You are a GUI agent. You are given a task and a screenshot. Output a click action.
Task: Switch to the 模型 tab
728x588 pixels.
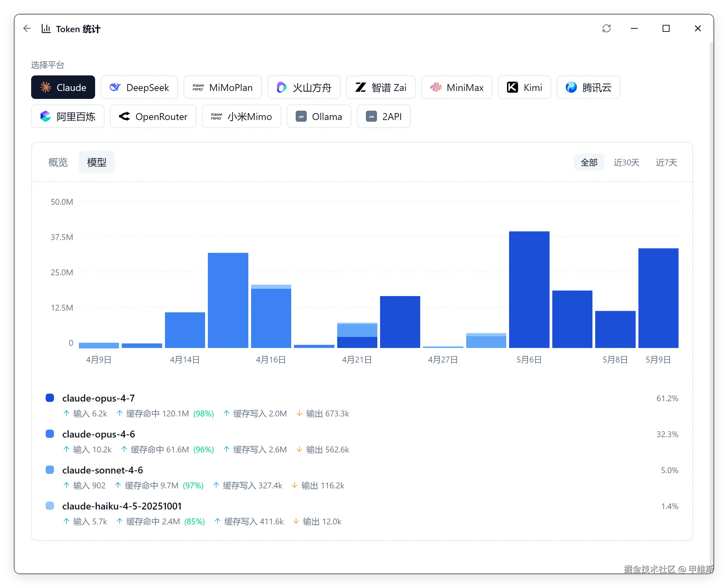tap(96, 162)
